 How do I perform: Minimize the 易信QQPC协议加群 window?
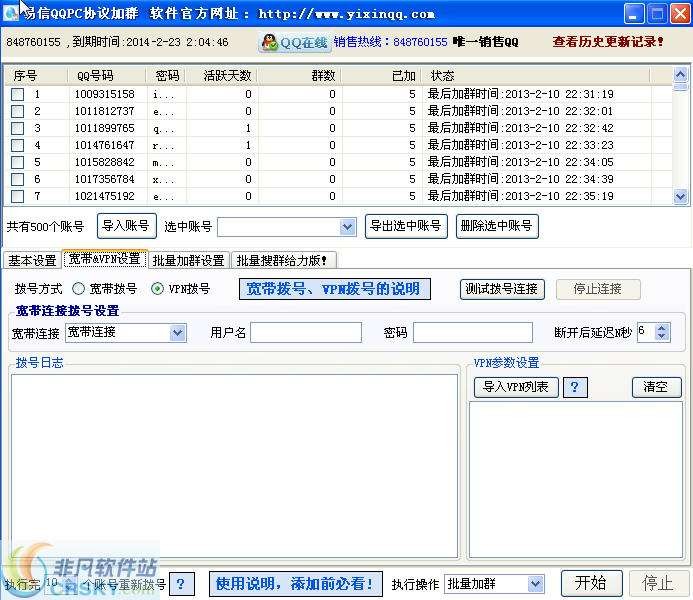pos(634,14)
